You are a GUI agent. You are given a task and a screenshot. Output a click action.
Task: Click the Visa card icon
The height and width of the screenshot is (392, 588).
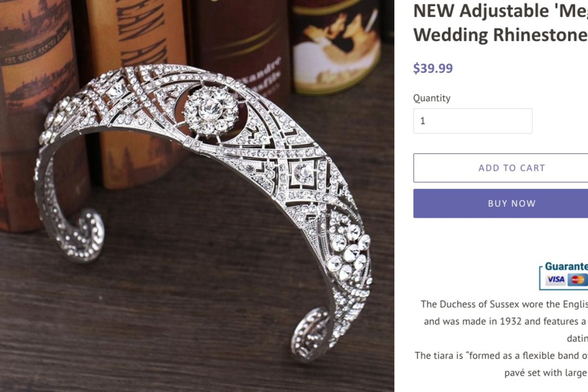[x=556, y=279]
